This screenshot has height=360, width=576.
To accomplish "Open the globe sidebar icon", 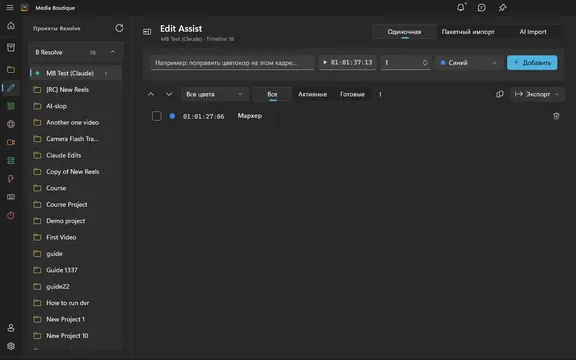I will click(11, 124).
